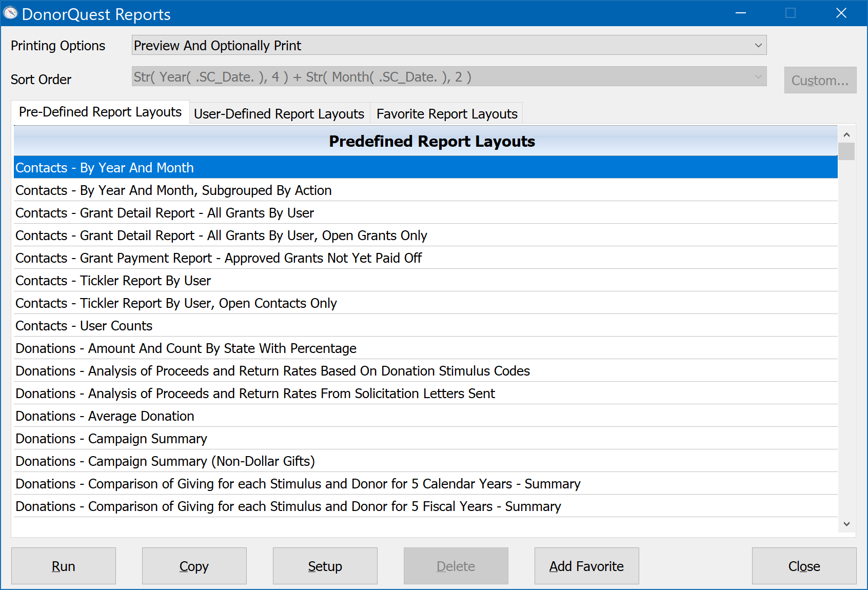This screenshot has width=868, height=590.
Task: Switch to Pre-Defined Report Layouts tab
Action: 100,112
